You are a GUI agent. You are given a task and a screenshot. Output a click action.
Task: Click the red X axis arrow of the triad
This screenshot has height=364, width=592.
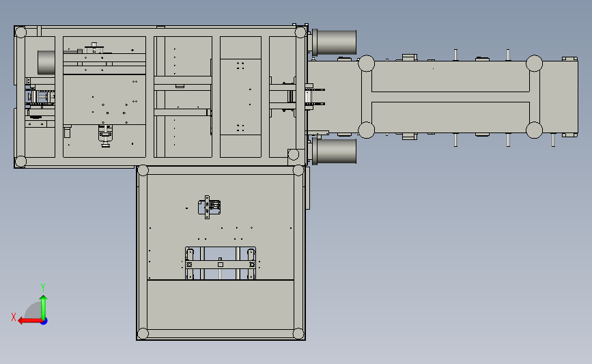click(x=29, y=321)
